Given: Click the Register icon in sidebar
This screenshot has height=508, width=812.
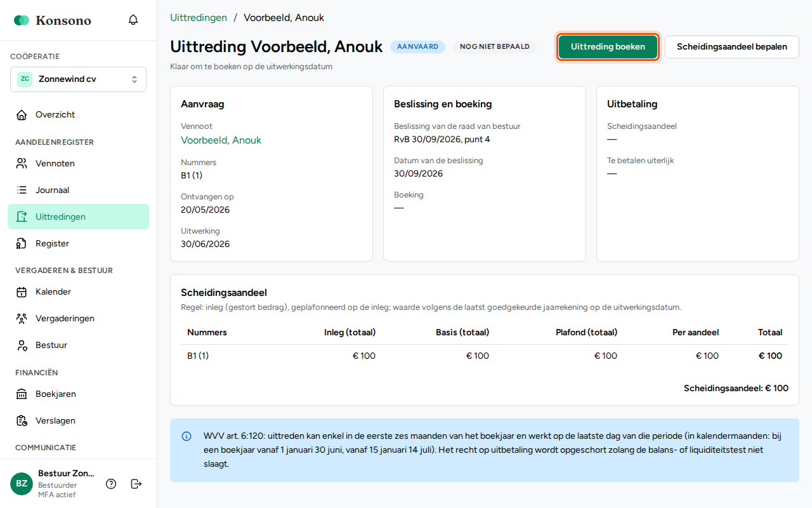Looking at the screenshot, I should tap(22, 244).
